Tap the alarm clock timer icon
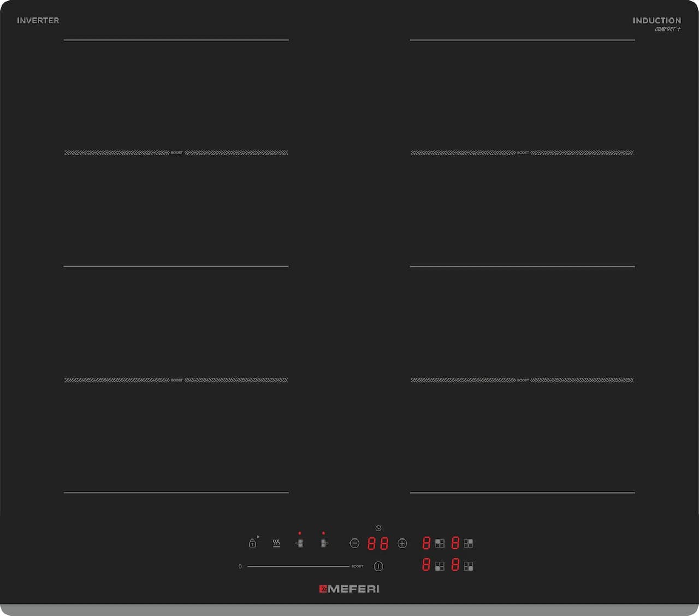This screenshot has width=699, height=616. 378,528
